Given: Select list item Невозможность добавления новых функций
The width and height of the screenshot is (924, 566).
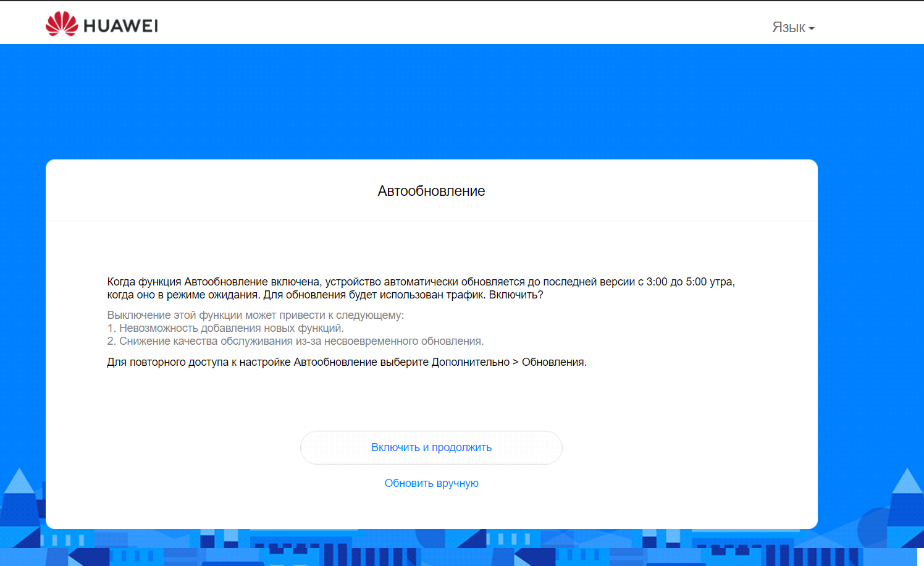Looking at the screenshot, I should coord(230,328).
